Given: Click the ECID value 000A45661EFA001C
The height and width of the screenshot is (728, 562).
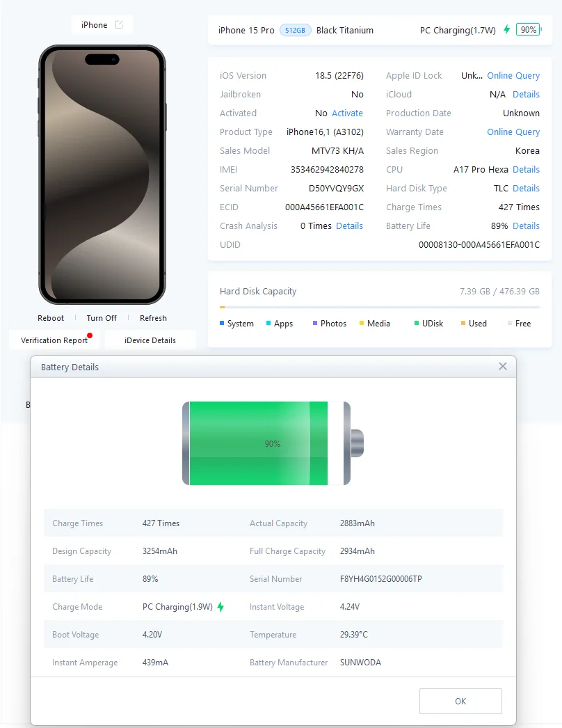Looking at the screenshot, I should coord(324,207).
